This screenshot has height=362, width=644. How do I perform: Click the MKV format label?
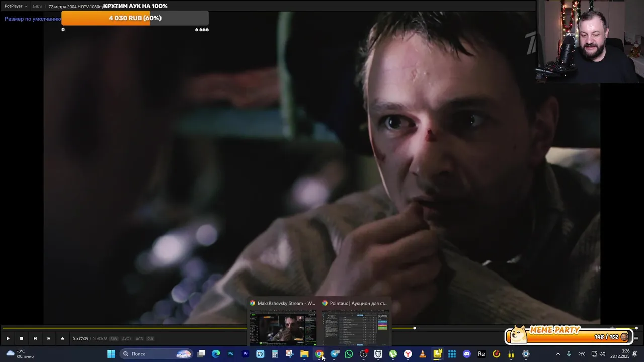tap(37, 7)
